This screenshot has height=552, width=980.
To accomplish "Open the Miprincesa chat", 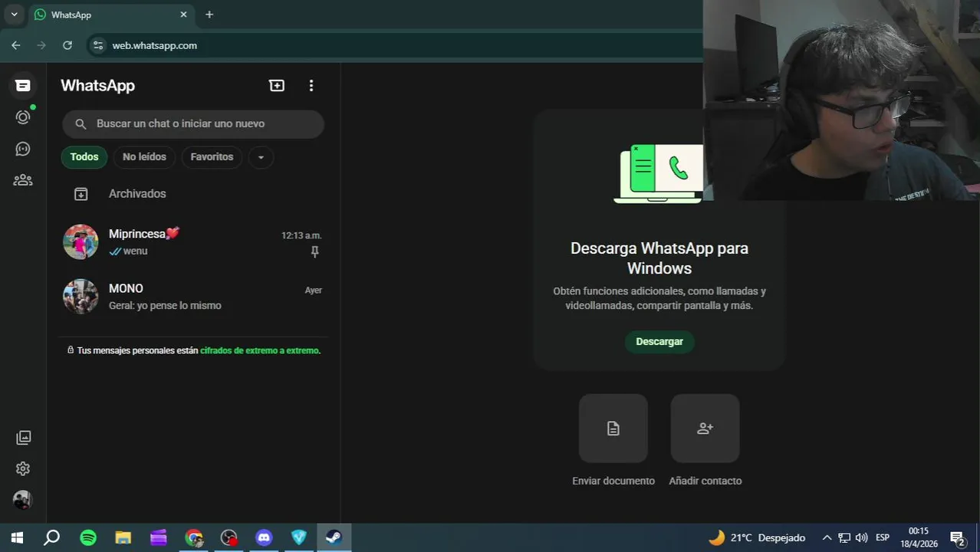I will pos(193,242).
